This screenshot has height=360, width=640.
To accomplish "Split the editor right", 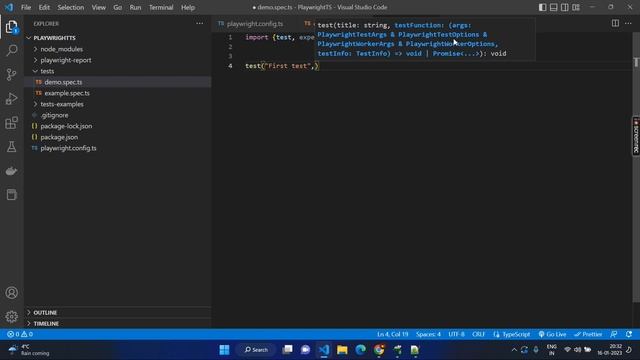I will [x=615, y=23].
